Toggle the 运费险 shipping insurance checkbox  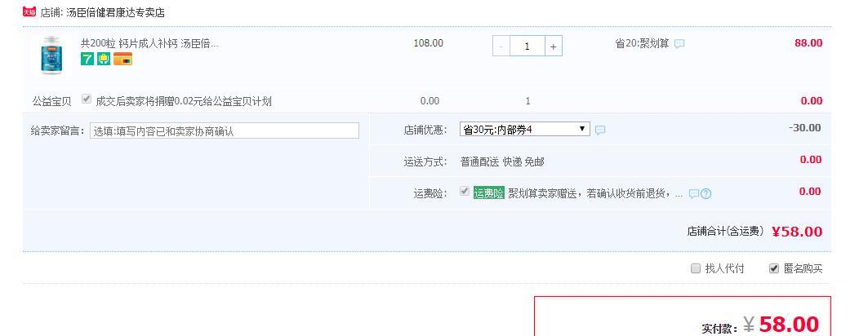pos(465,192)
